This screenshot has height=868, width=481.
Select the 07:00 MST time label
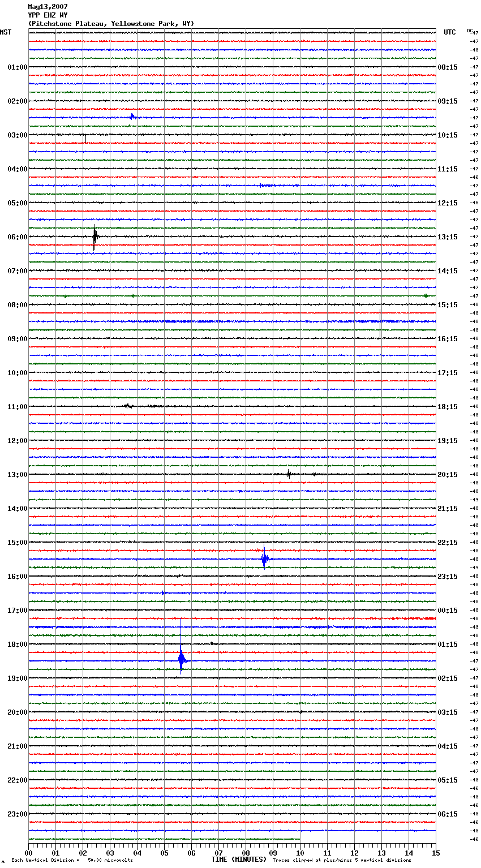tap(18, 271)
